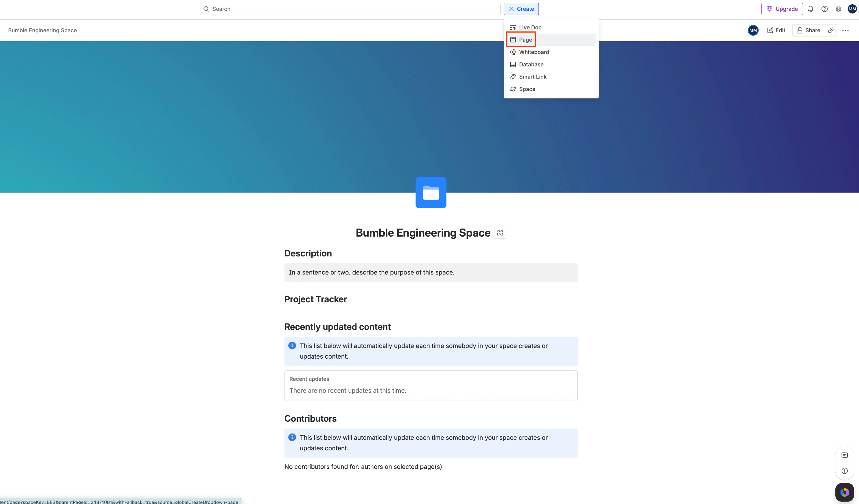Click the Contributors heading

coord(311,418)
